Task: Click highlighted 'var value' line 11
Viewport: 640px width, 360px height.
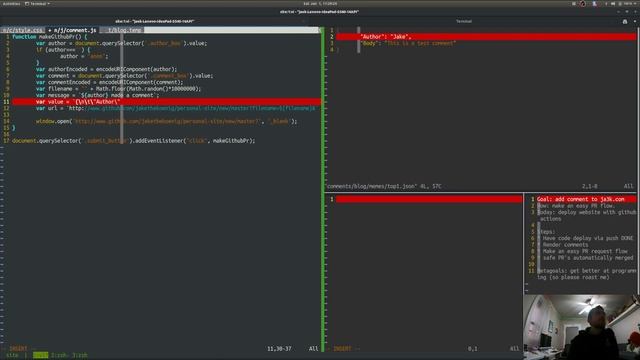Action: point(167,102)
